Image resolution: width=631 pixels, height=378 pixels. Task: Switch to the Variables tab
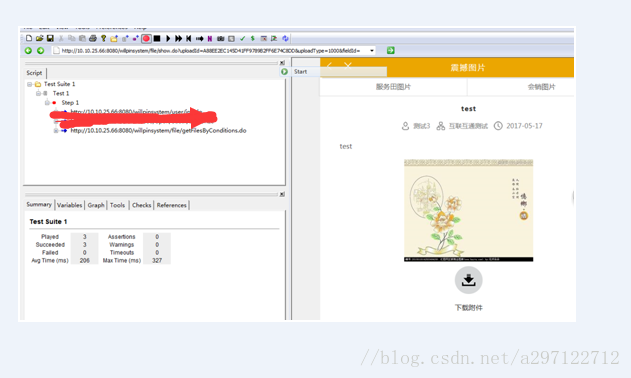point(69,205)
